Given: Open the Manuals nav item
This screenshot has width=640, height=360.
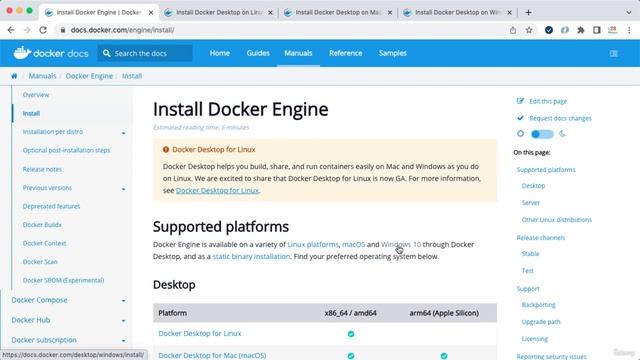Looking at the screenshot, I should pyautogui.click(x=298, y=53).
